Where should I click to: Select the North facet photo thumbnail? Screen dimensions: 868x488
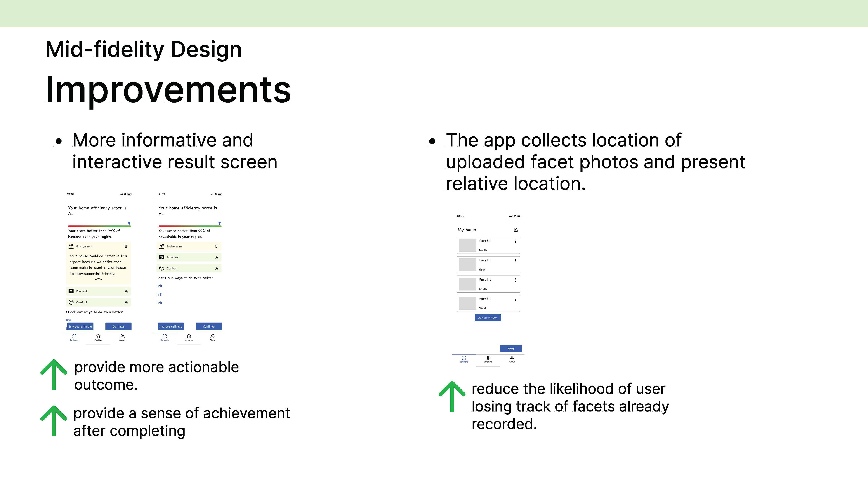coord(468,246)
